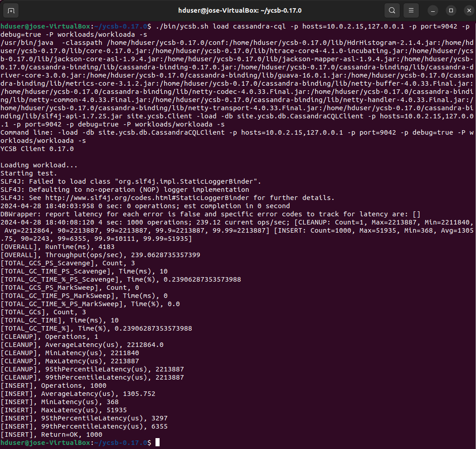Click '[TOTAL_GC_TIME_PS_Scavenge], Time(ms), 10' line
Image resolution: width=476 pixels, height=449 pixels.
[x=84, y=272]
